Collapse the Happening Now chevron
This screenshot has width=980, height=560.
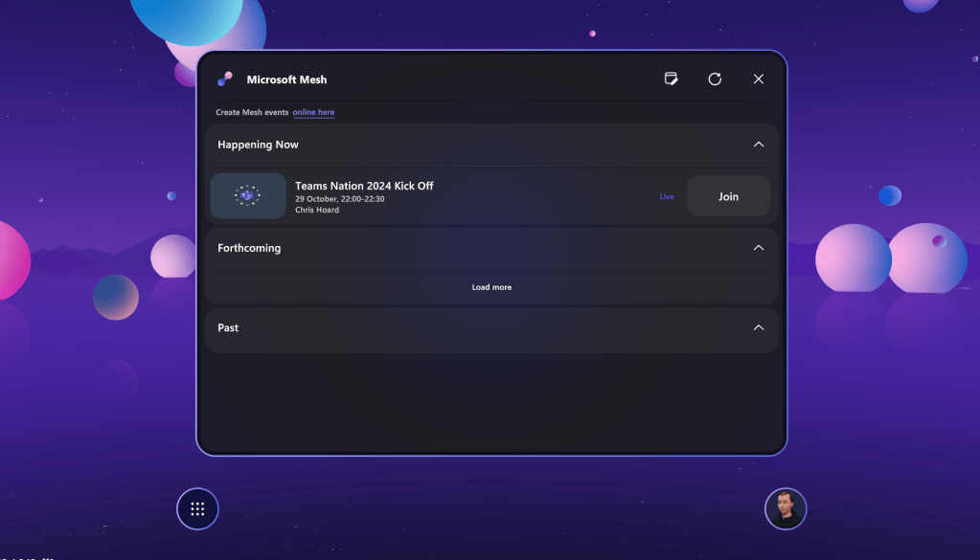click(759, 145)
